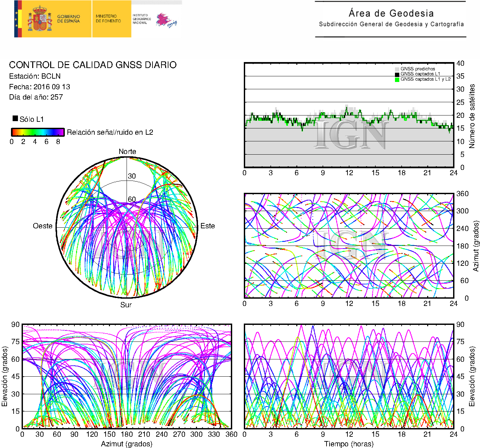Click the Fecha: 2016 09 13 text
Viewport: 480px width, 448px height.
pos(40,87)
